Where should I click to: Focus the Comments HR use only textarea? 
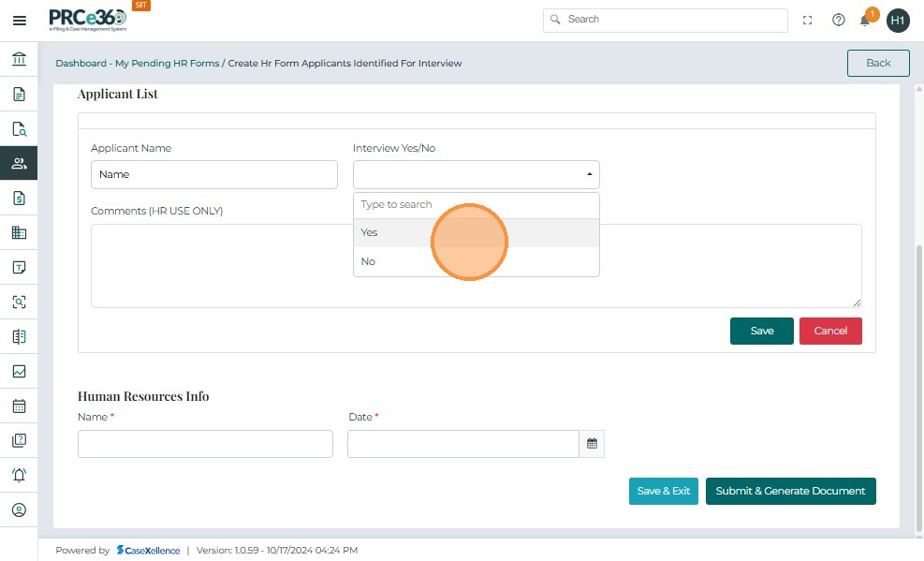tap(477, 266)
